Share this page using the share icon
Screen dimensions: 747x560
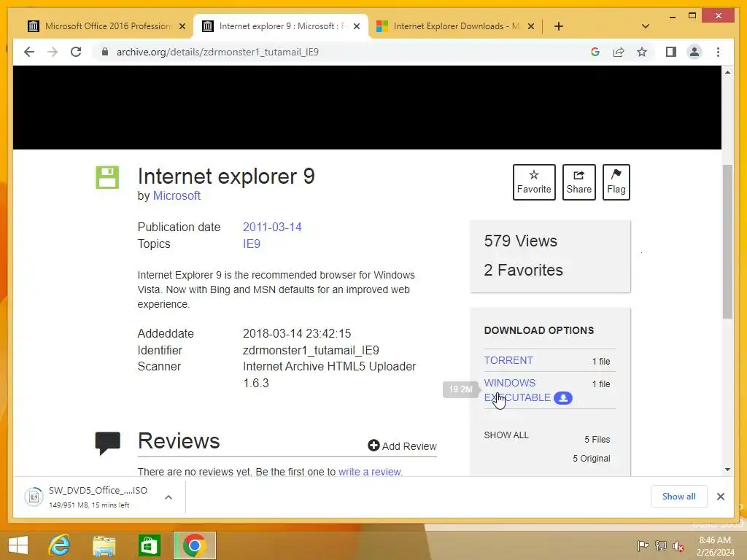click(619, 52)
